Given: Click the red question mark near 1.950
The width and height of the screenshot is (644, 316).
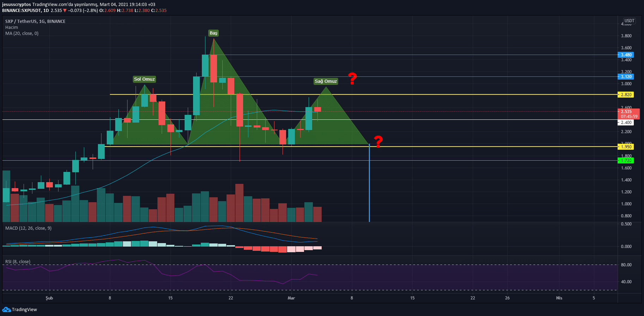Looking at the screenshot, I should (378, 141).
